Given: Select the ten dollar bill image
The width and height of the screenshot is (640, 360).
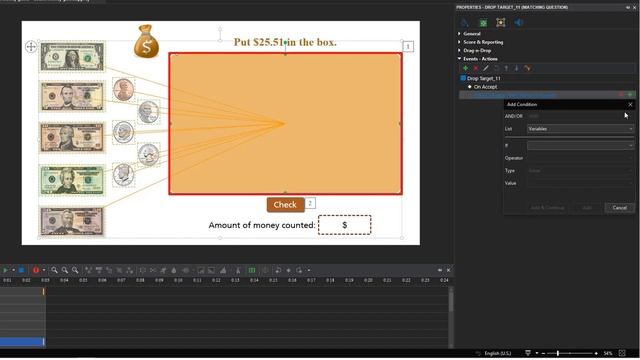Looking at the screenshot, I should pos(72,138).
